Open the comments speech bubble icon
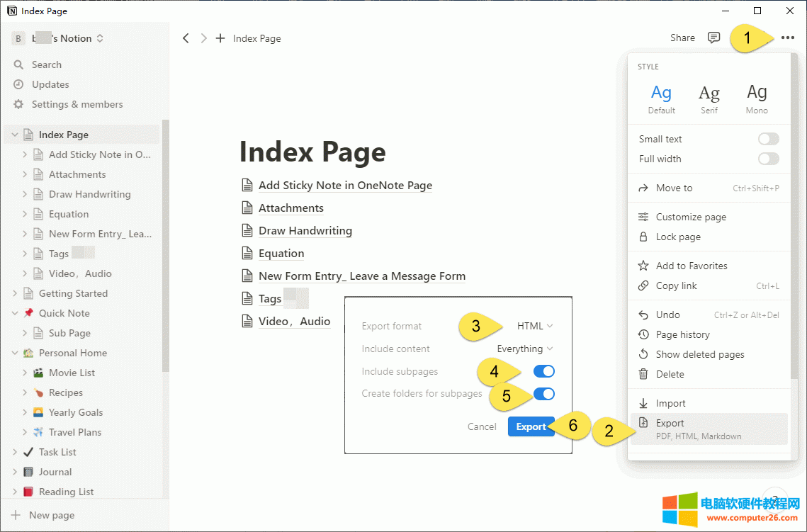Viewport: 807px width, 532px height. click(713, 38)
